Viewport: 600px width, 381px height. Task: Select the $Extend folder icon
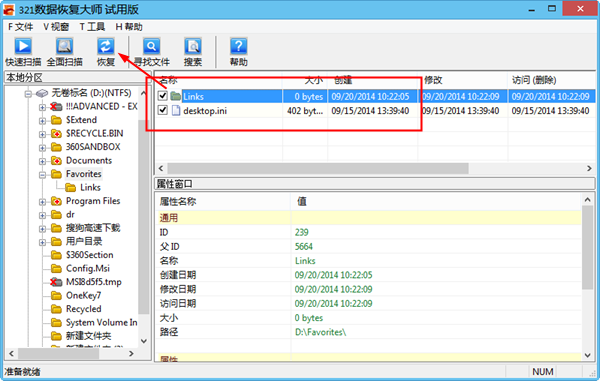56,120
